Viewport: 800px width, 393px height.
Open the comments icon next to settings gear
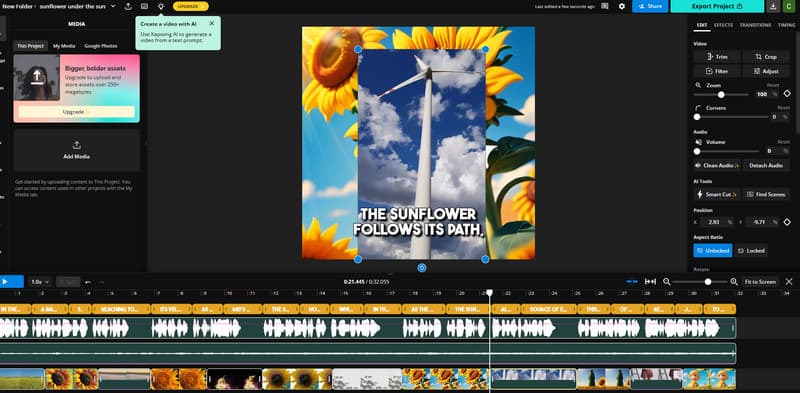click(605, 6)
